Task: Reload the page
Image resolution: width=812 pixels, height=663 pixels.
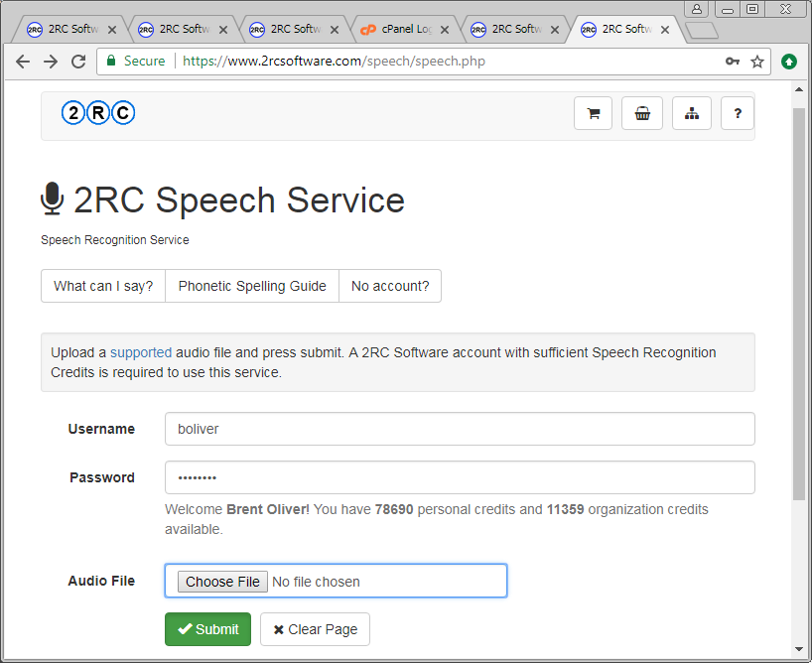Action: click(x=78, y=62)
